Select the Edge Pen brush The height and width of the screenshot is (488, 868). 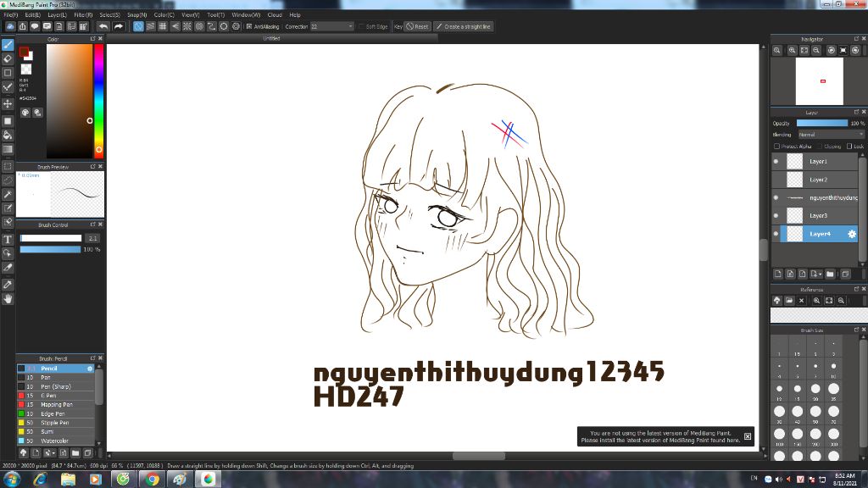coord(55,413)
